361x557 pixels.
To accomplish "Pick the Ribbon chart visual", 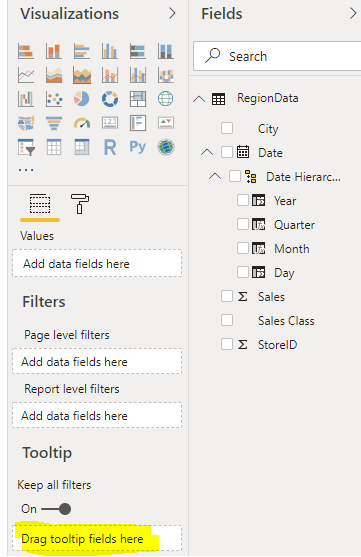I will pos(166,75).
